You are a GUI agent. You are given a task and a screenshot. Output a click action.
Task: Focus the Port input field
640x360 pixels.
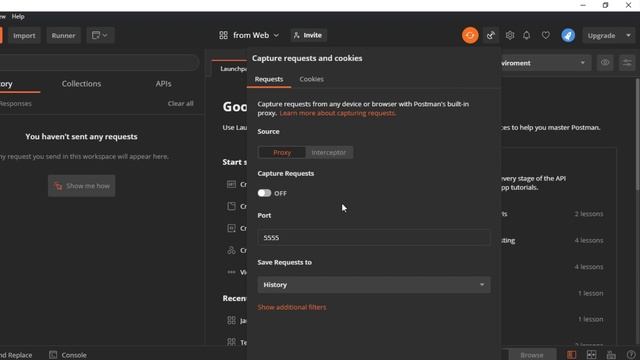(373, 237)
